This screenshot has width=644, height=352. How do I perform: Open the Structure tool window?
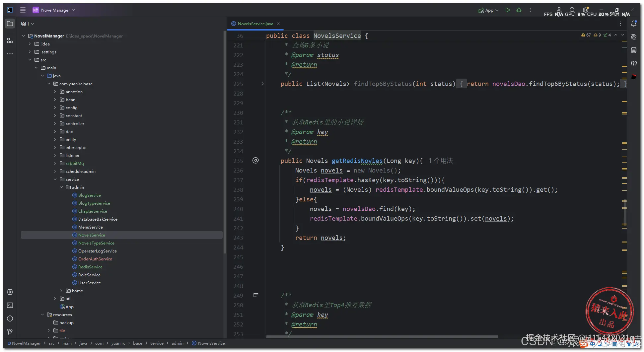tap(10, 40)
